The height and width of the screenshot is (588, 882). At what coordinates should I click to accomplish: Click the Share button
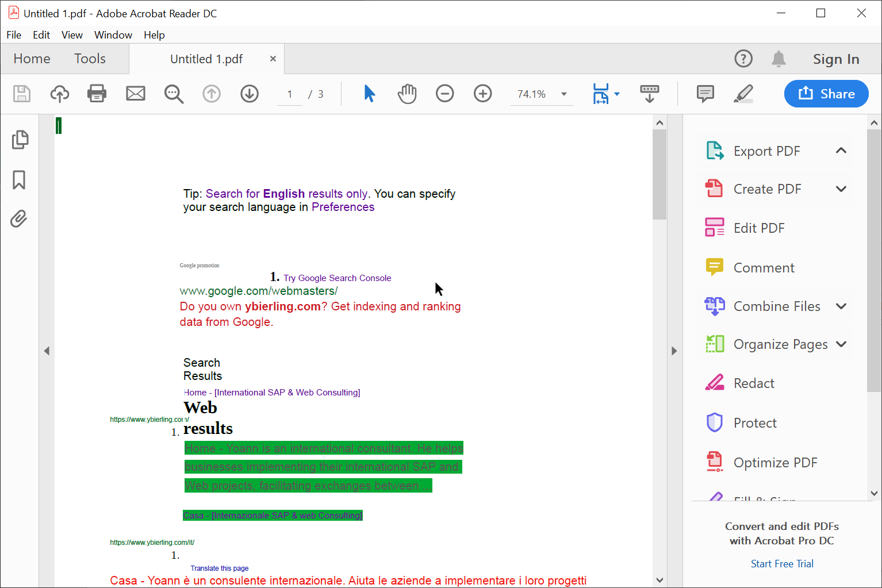click(x=826, y=94)
